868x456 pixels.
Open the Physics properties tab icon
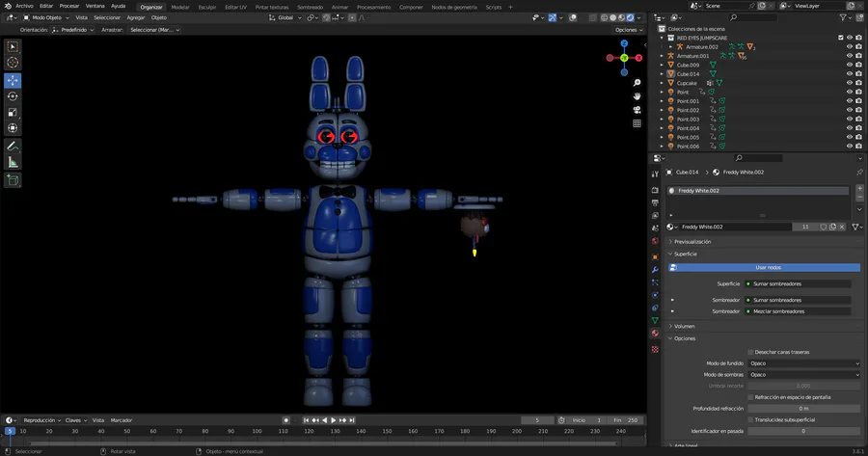point(656,295)
